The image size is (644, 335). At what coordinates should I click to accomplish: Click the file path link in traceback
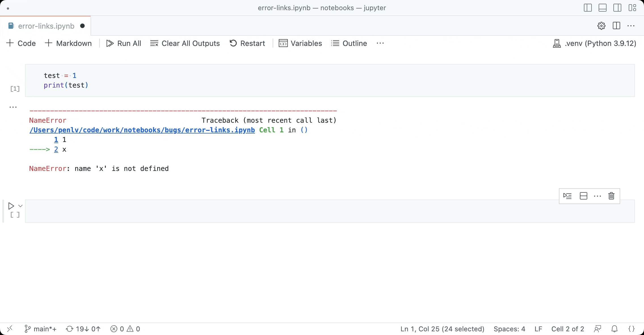click(142, 130)
